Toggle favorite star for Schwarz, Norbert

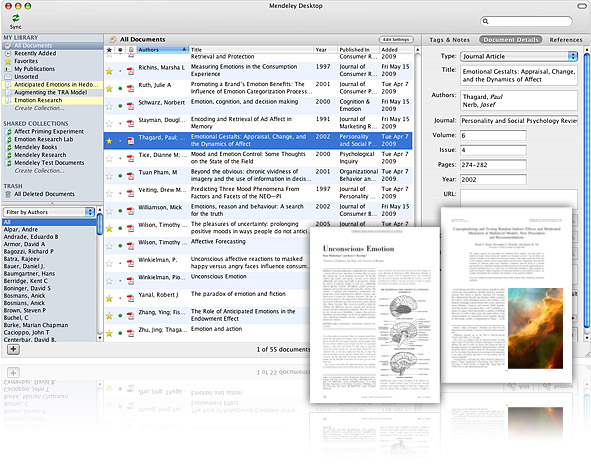(109, 106)
